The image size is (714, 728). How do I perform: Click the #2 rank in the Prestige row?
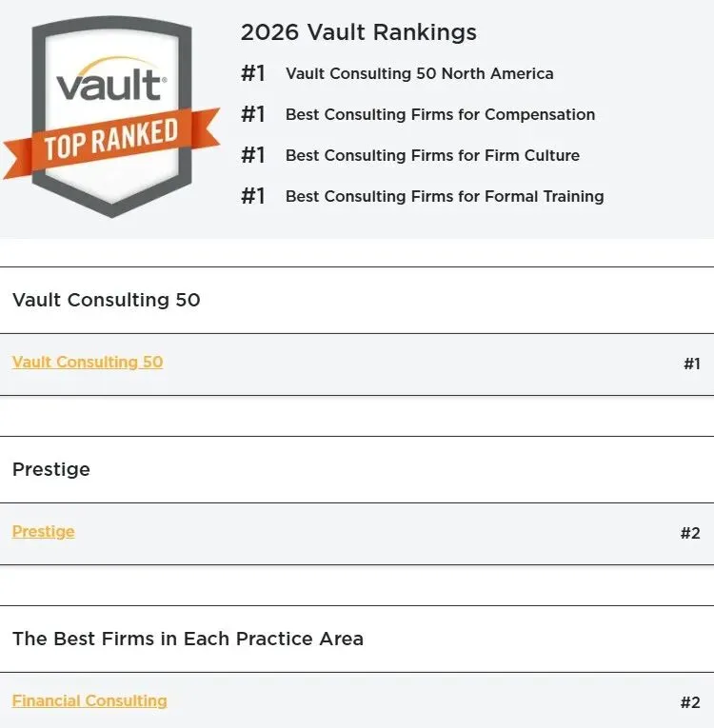[689, 533]
